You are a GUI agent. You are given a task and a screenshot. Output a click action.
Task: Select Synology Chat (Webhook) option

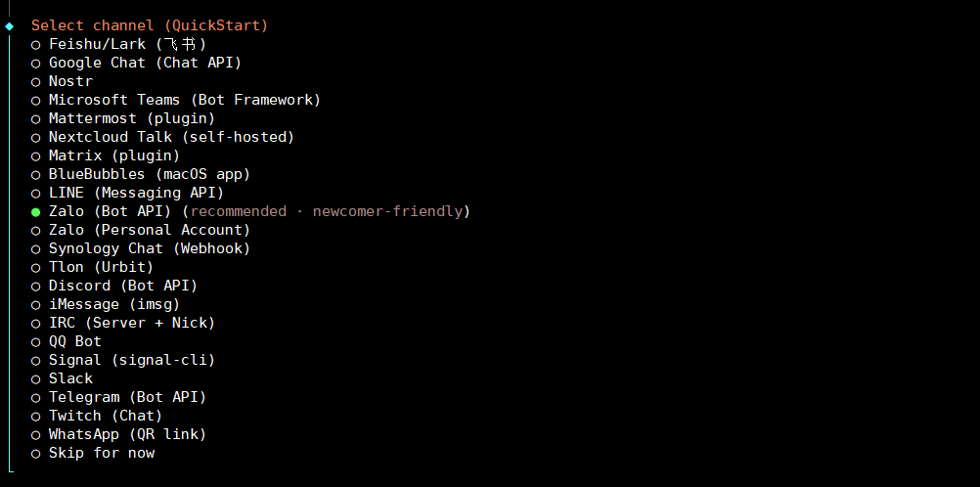pos(149,248)
